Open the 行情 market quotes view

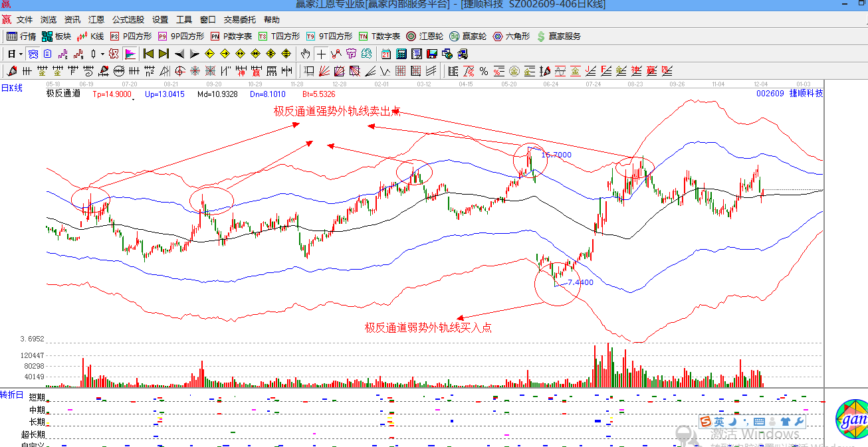click(x=21, y=37)
